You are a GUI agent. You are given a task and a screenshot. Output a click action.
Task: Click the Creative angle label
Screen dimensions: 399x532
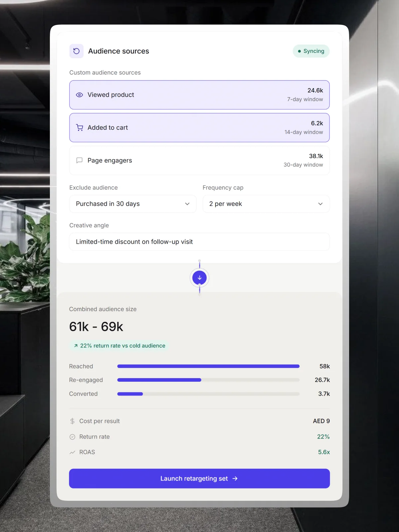coord(89,225)
